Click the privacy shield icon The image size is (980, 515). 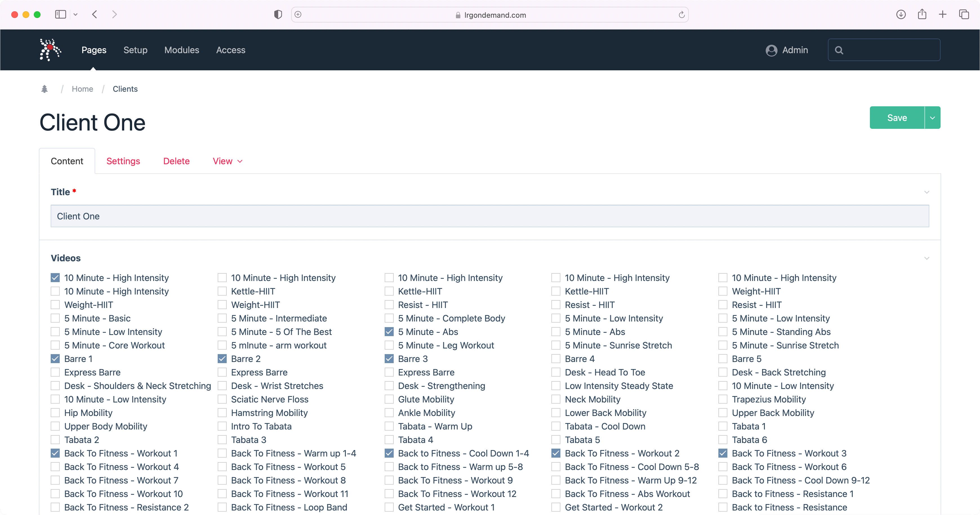(x=278, y=14)
